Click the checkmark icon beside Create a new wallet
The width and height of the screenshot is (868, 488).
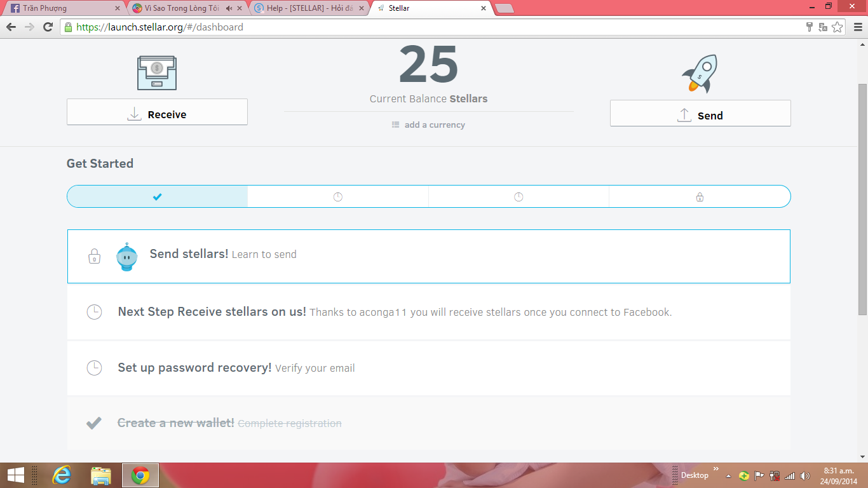coord(94,423)
